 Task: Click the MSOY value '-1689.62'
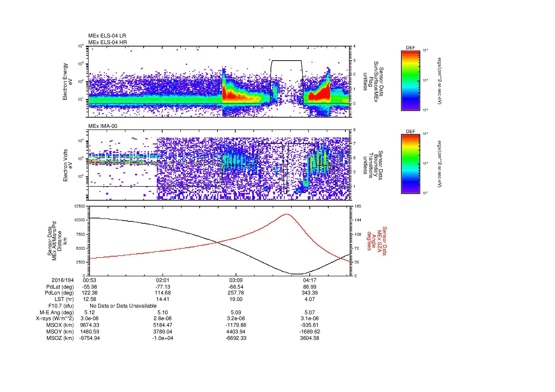(310, 332)
